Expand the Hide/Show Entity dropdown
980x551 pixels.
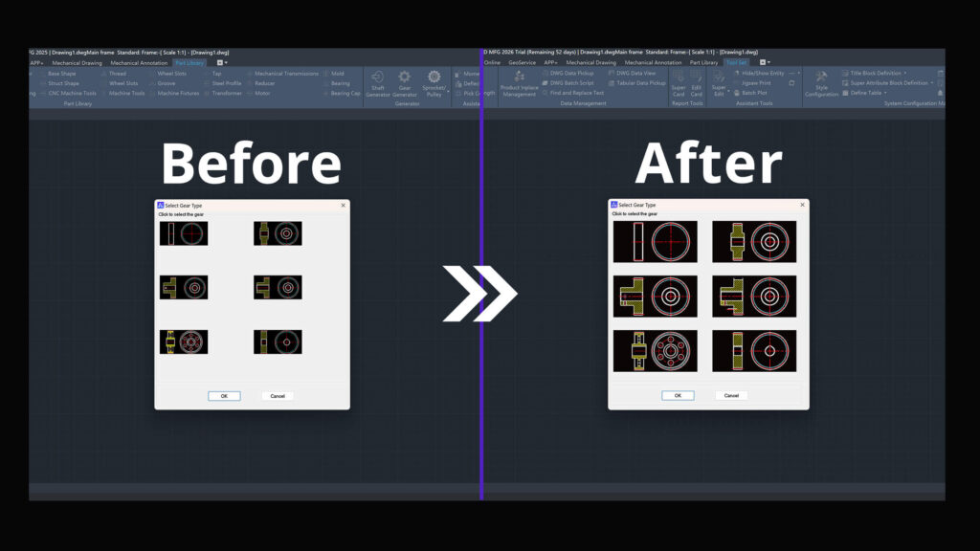pos(799,73)
